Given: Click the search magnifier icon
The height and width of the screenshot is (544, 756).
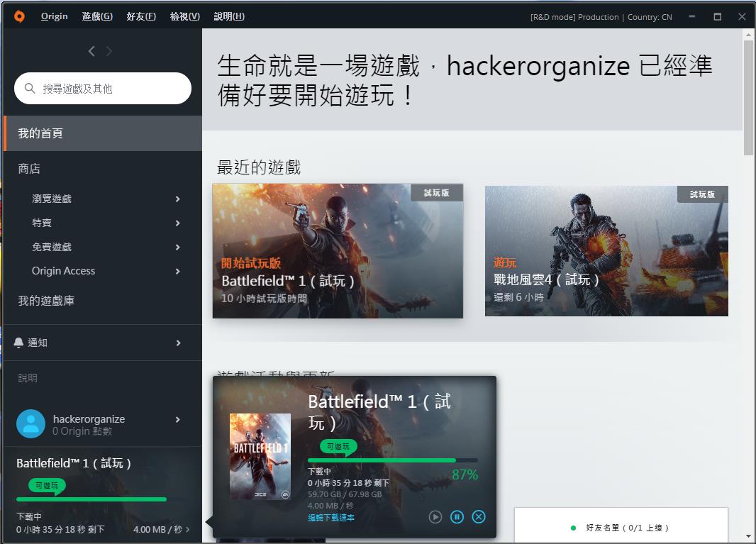Looking at the screenshot, I should [28, 88].
